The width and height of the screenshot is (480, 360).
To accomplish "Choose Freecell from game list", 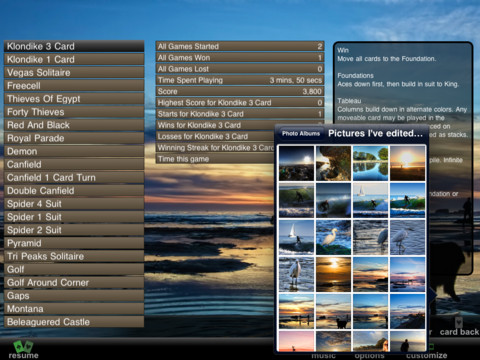I will (74, 86).
